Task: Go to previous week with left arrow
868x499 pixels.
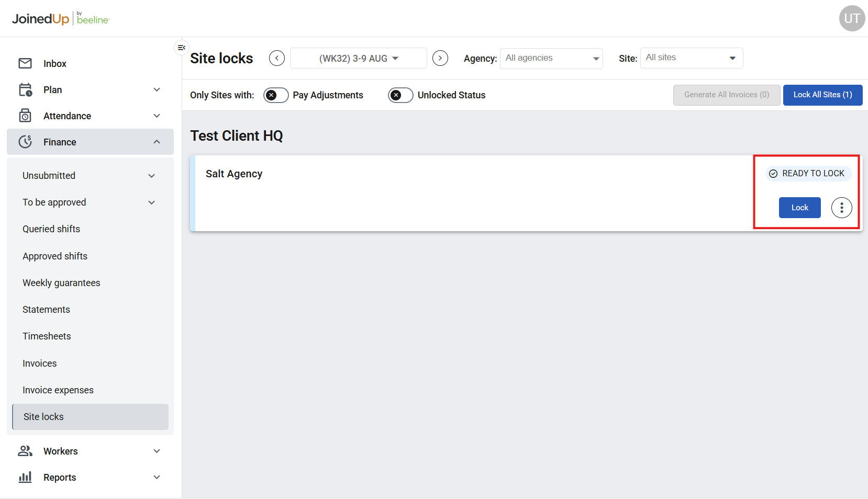Action: click(277, 58)
